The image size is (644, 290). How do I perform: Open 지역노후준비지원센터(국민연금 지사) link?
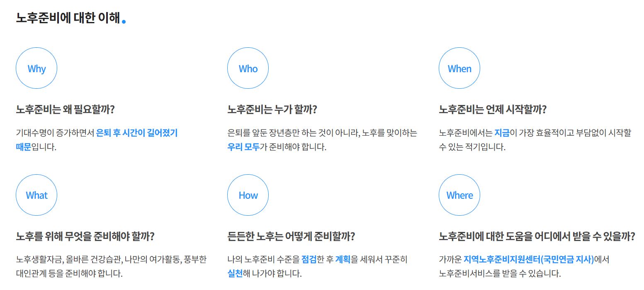529,260
